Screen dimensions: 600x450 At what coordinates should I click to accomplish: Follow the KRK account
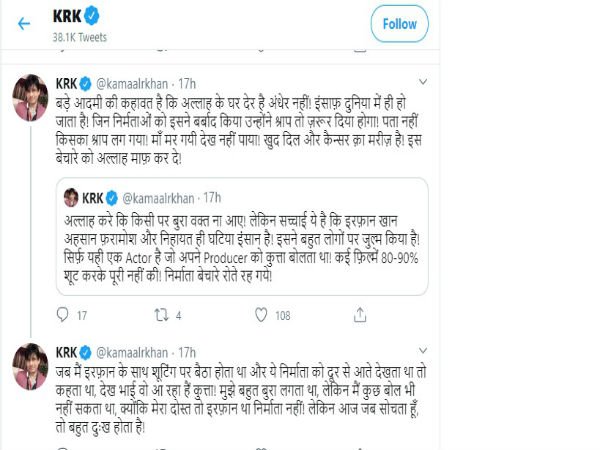399,23
